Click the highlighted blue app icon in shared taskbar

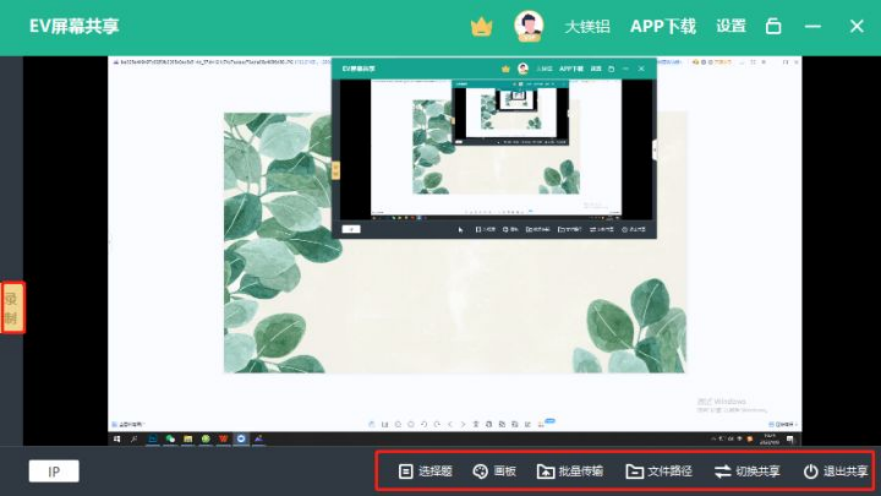pyautogui.click(x=241, y=439)
